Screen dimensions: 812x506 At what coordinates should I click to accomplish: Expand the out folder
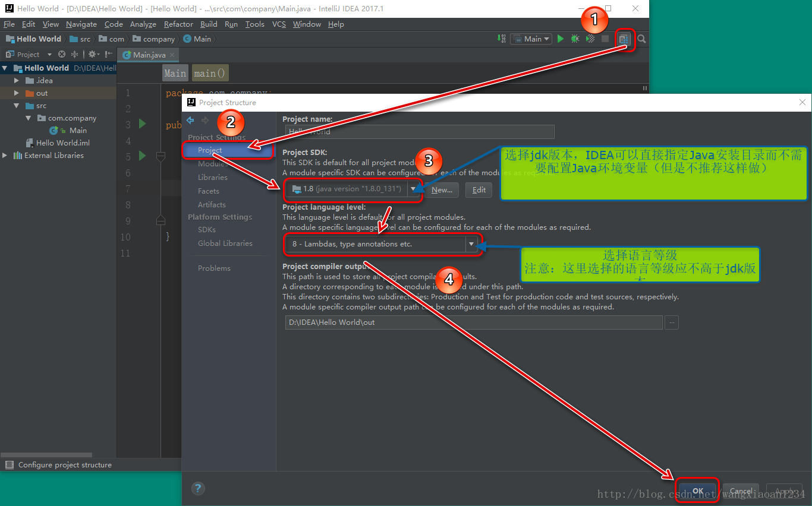pyautogui.click(x=17, y=93)
